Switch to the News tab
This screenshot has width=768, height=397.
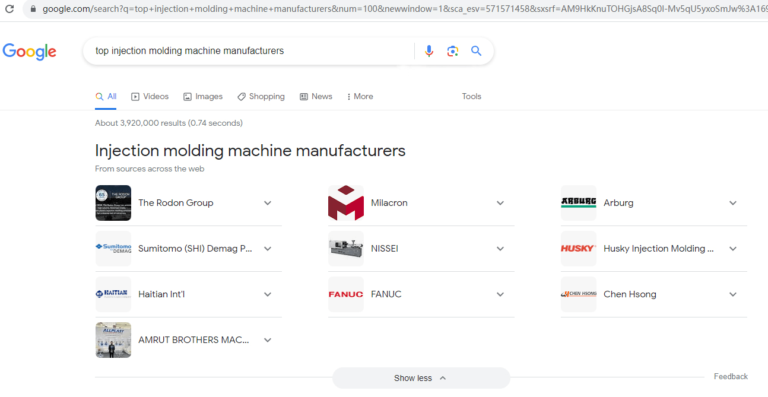coord(316,96)
